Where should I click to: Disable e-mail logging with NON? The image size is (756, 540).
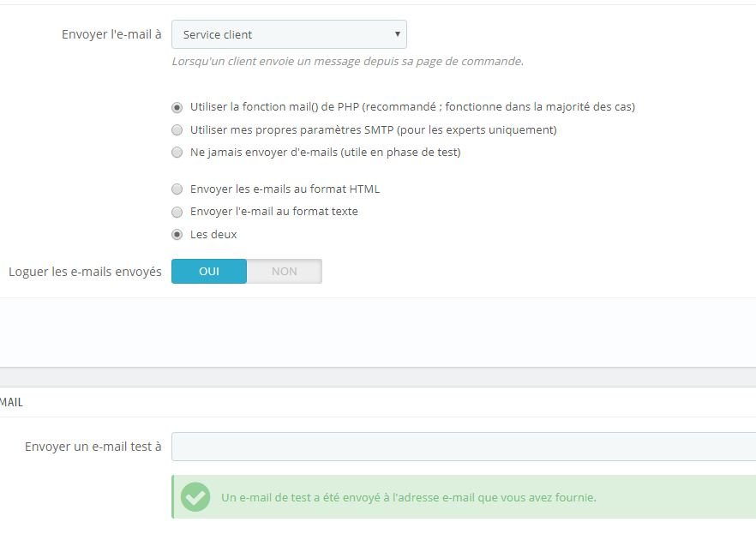284,272
